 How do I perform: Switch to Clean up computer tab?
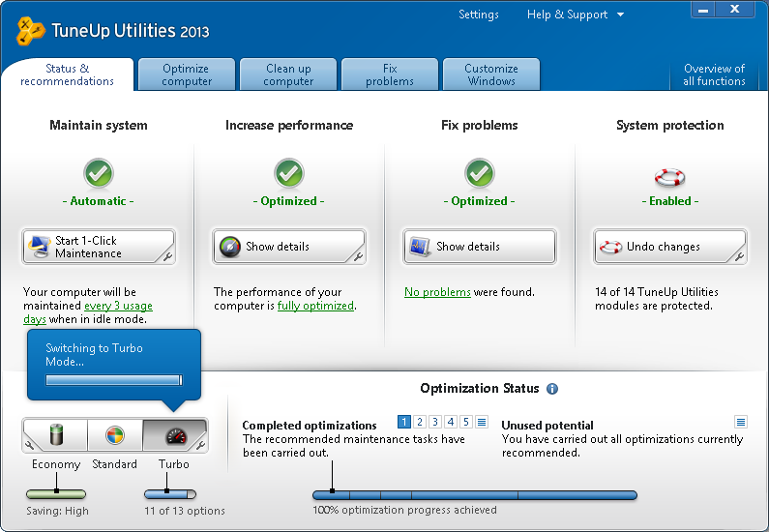(x=288, y=74)
